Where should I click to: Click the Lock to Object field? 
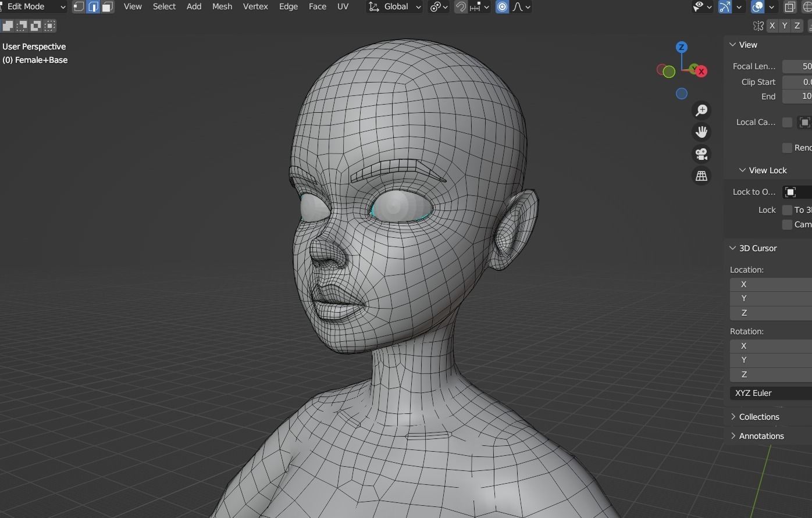(x=797, y=192)
